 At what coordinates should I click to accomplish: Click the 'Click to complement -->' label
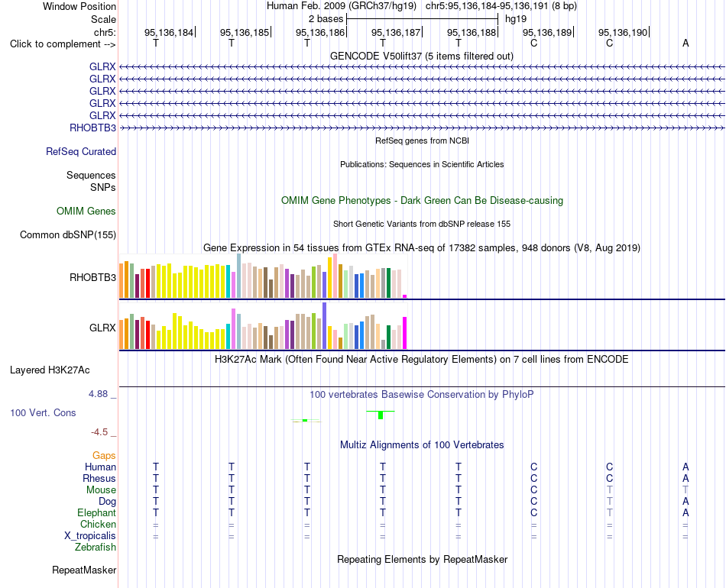point(63,44)
